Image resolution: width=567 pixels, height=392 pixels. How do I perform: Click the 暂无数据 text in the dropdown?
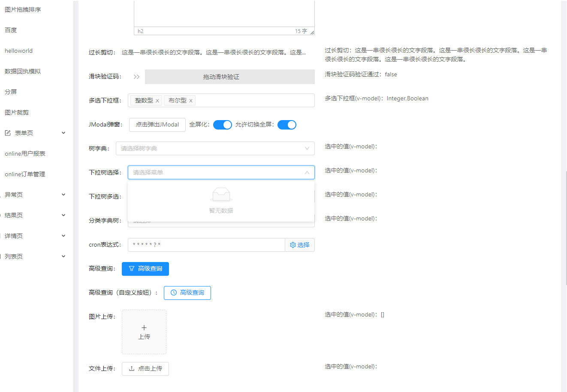pyautogui.click(x=221, y=211)
